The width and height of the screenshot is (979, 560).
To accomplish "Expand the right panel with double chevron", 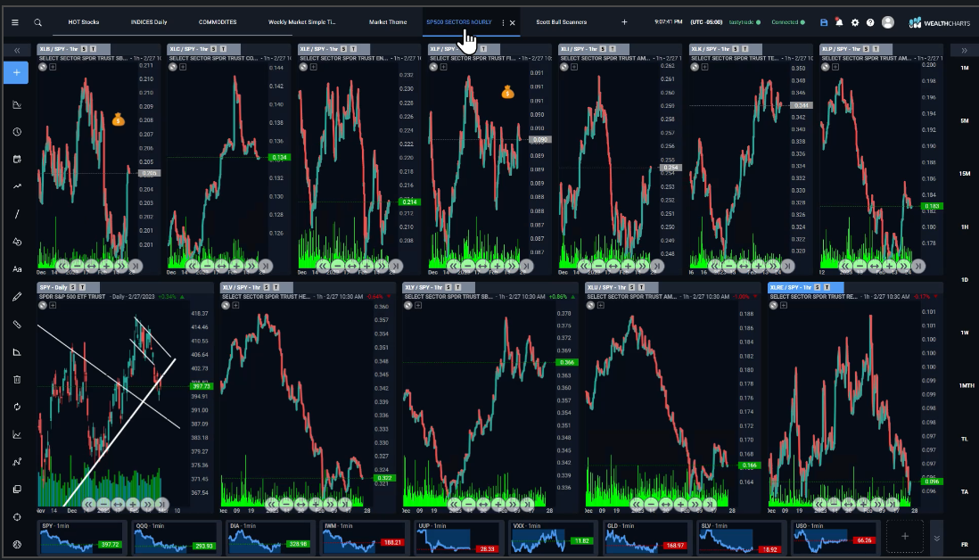I will pos(964,51).
